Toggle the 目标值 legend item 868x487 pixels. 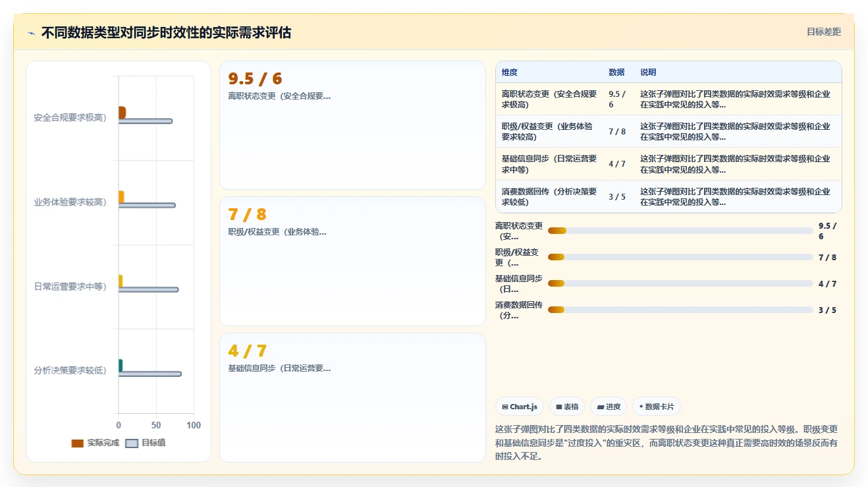click(146, 443)
